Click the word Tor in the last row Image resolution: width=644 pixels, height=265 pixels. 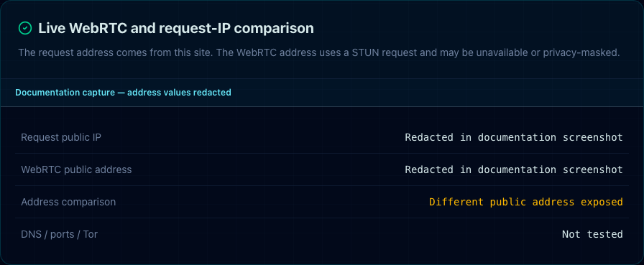click(x=91, y=234)
